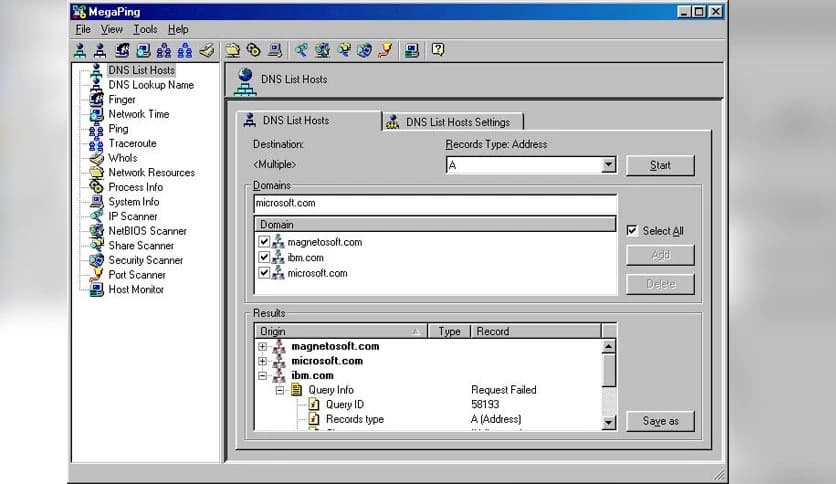Select the Ping tool in sidebar
The width and height of the screenshot is (836, 484).
pos(118,129)
